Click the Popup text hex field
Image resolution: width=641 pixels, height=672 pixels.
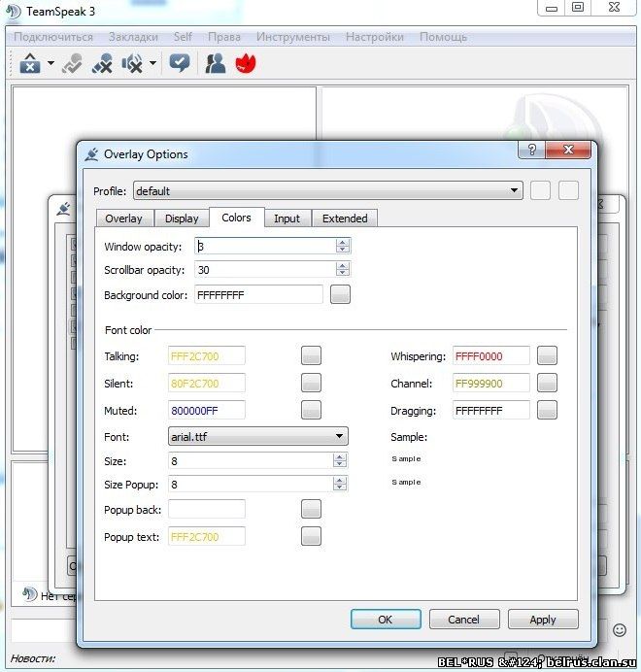[x=207, y=537]
